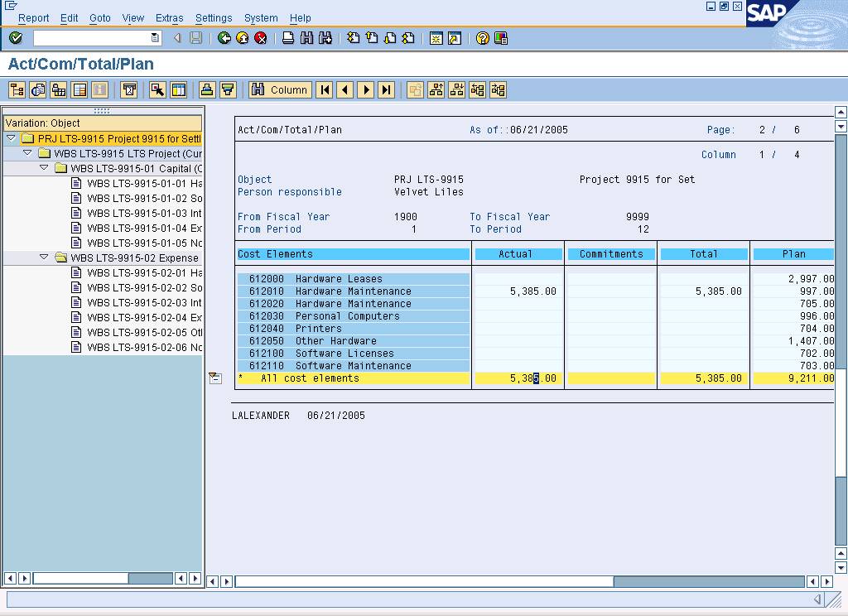Screen dimensions: 848x616
Task: Click the table layout icon in report toolbar
Action: pyautogui.click(x=79, y=89)
